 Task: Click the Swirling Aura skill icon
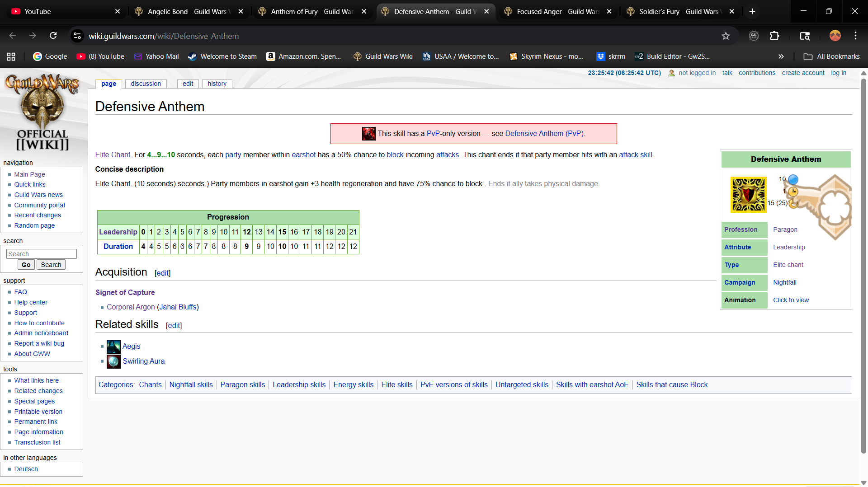point(113,361)
